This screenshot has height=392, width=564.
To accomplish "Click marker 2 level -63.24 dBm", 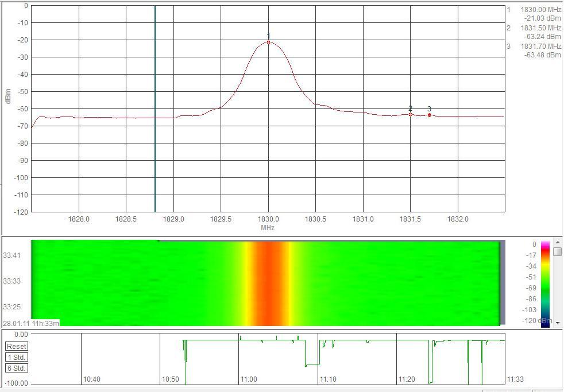I will pyautogui.click(x=542, y=37).
